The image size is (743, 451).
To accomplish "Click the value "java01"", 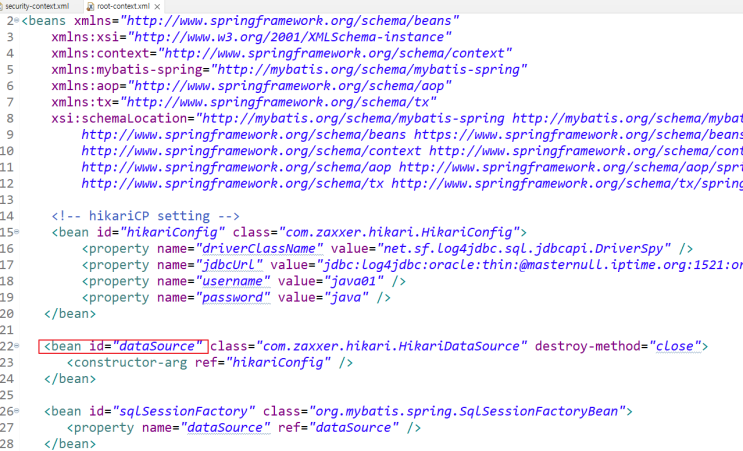I will 353,281.
